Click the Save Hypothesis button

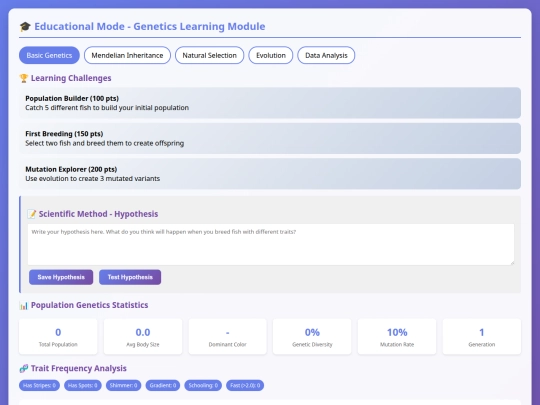point(61,277)
